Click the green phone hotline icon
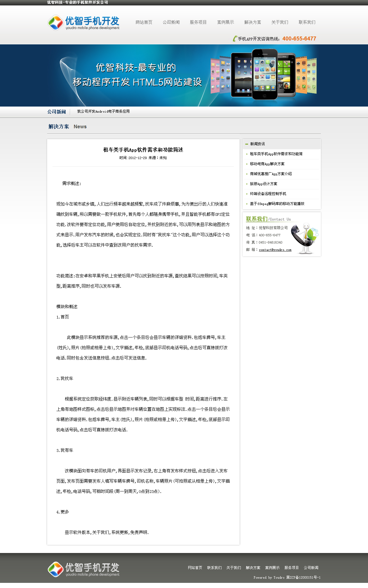The height and width of the screenshot is (588, 368). pyautogui.click(x=235, y=39)
